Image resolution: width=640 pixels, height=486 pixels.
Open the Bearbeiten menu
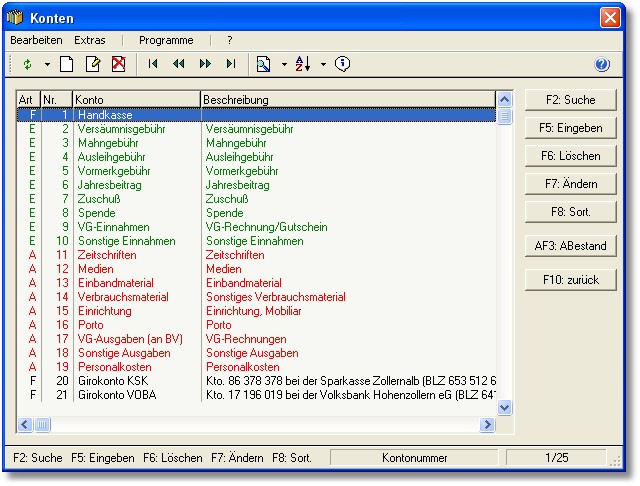point(36,40)
